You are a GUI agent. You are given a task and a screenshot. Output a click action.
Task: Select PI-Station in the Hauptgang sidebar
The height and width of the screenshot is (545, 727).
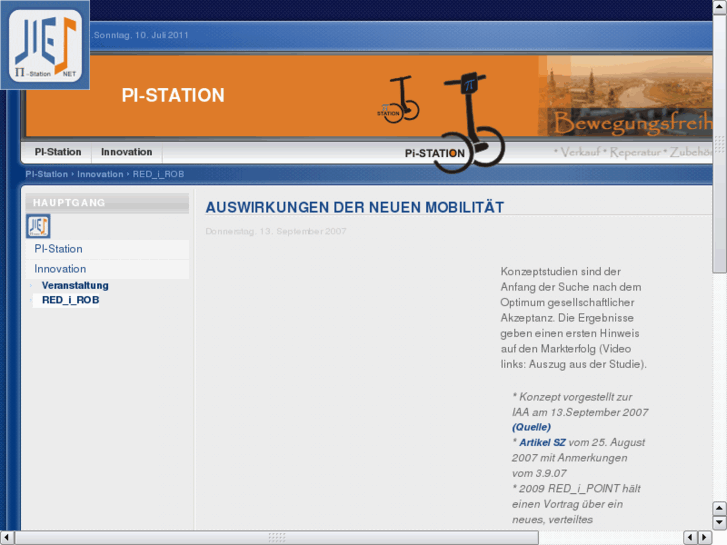(x=58, y=249)
